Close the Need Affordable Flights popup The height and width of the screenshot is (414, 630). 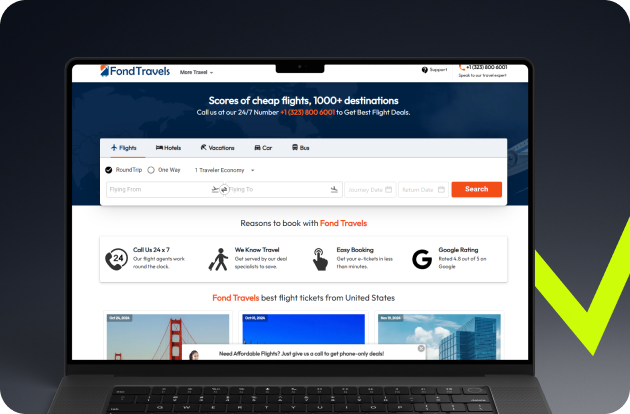(421, 349)
